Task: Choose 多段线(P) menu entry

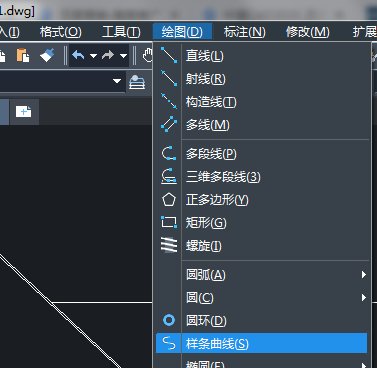Action: 262,153
